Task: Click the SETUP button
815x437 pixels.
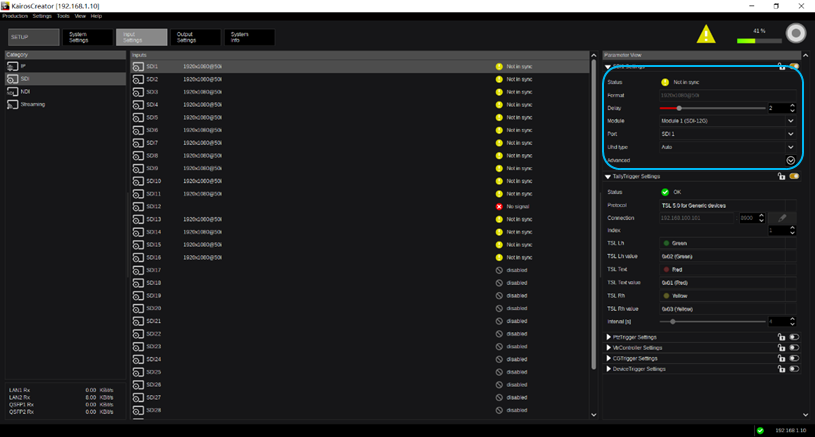Action: [33, 37]
